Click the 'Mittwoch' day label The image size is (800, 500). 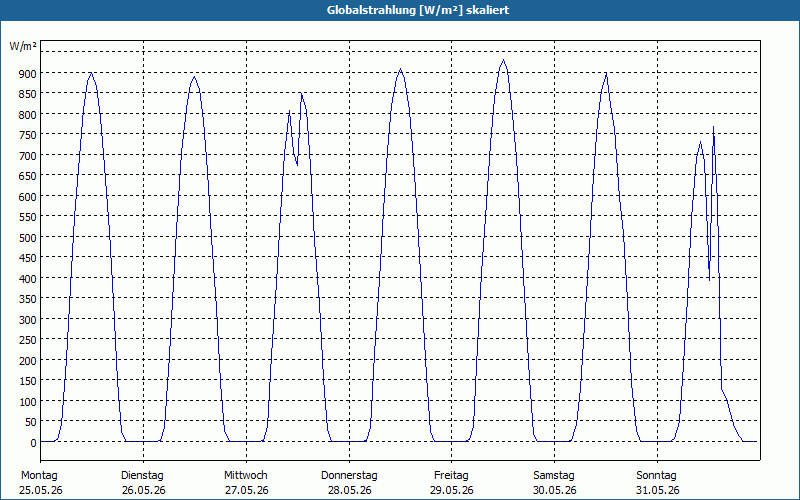[245, 475]
